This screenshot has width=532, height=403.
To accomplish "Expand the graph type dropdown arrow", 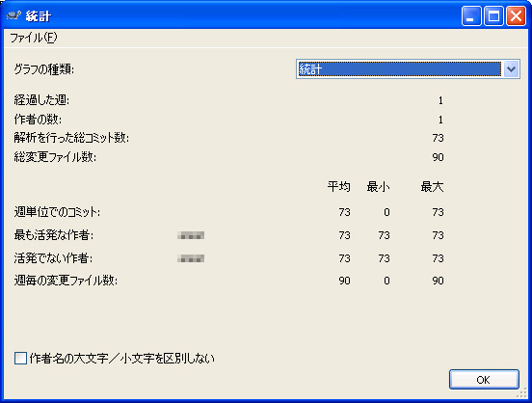I will 511,69.
